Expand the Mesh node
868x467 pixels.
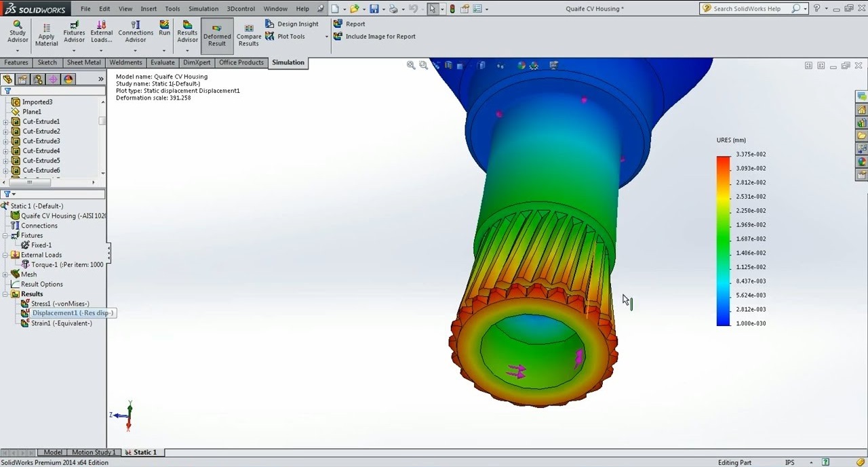coord(5,275)
